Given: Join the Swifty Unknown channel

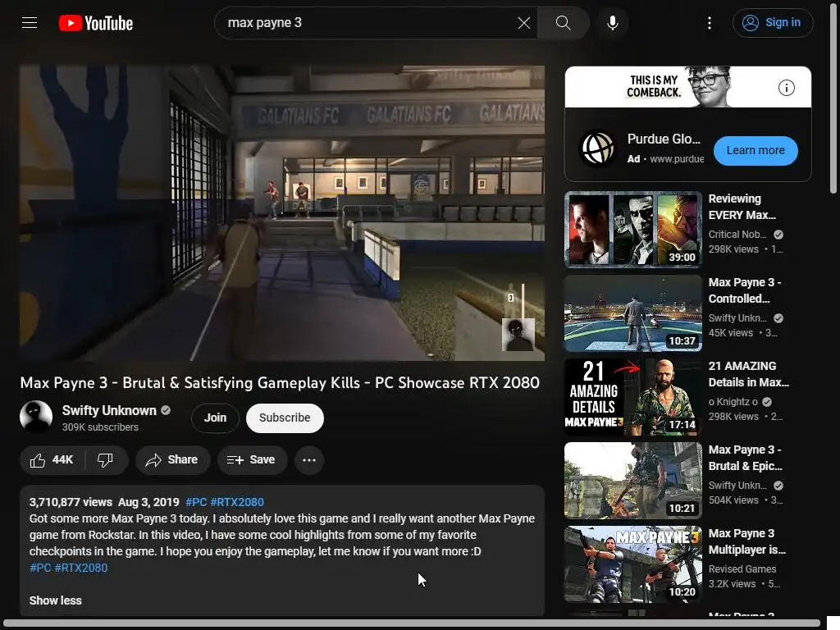Looking at the screenshot, I should pos(215,418).
